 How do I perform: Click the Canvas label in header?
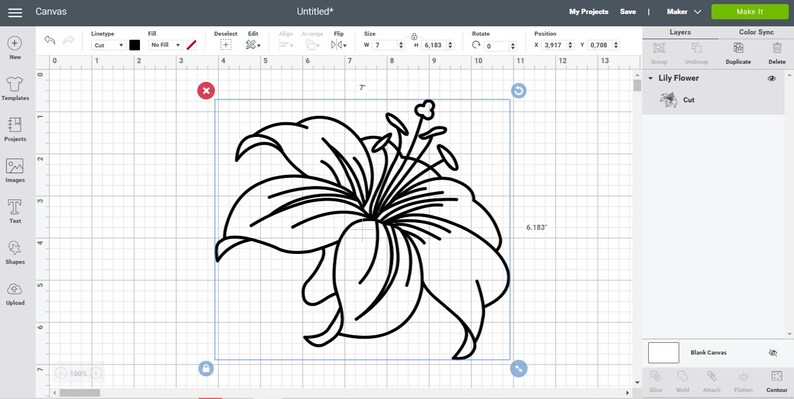[51, 12]
